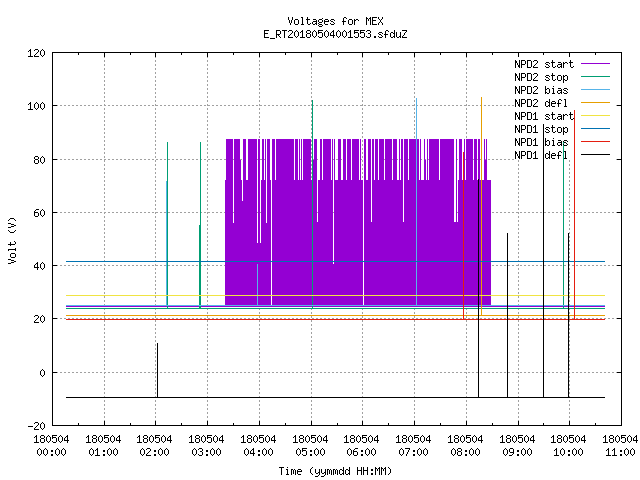Click the 'NPD1 start' legend label
Viewport: 640px width, 480px height.
pos(544,116)
